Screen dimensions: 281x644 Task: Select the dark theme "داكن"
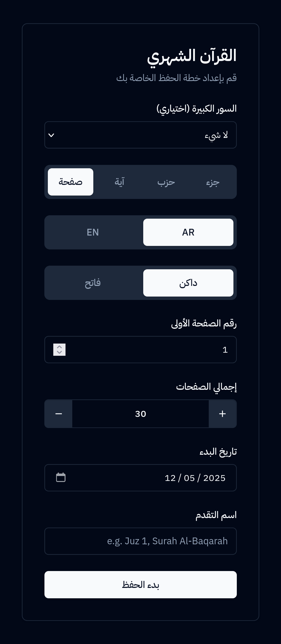(188, 283)
